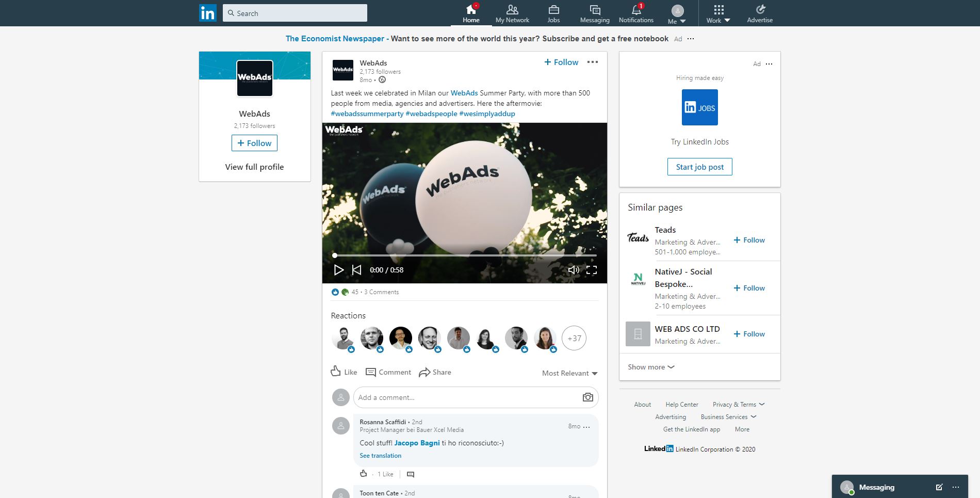Open View full profile link
This screenshot has width=980, height=498.
254,167
